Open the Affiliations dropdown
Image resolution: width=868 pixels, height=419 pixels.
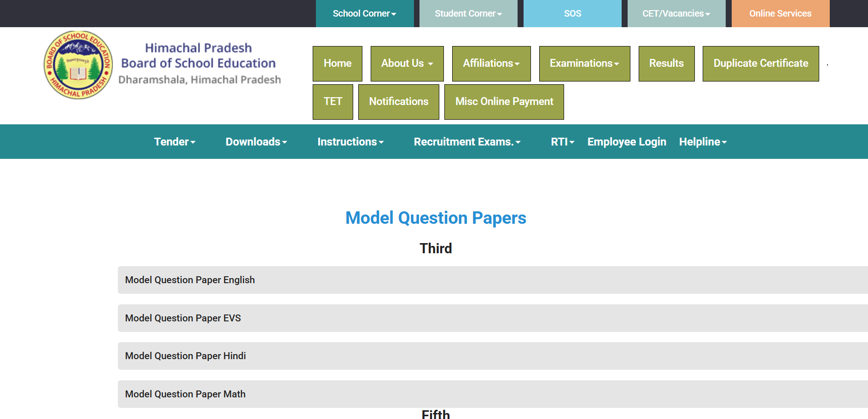point(491,64)
